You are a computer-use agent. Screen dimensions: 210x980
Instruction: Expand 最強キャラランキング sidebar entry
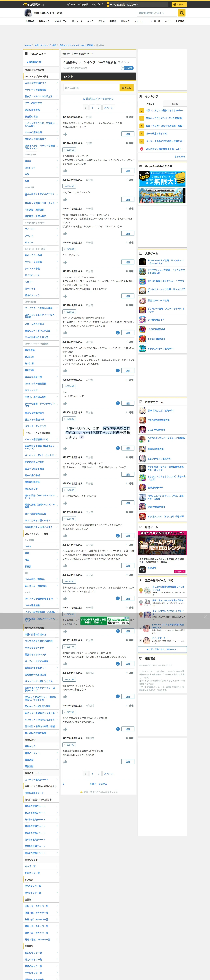41,654
